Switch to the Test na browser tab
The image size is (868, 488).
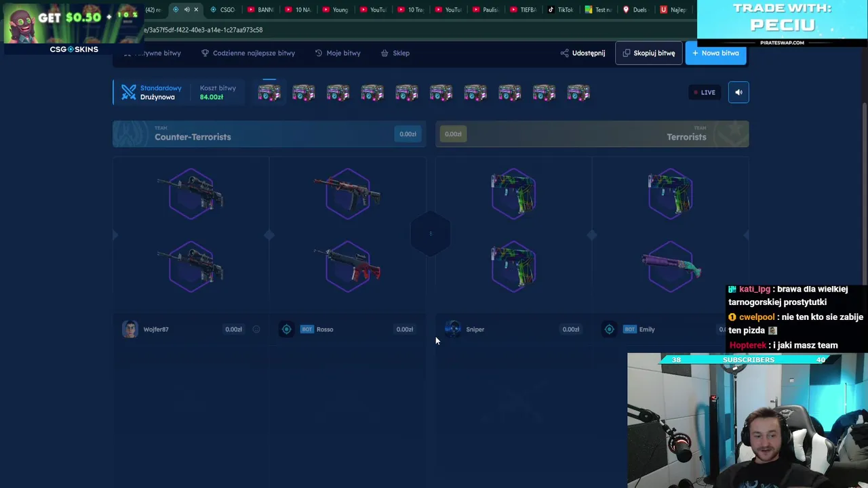point(597,9)
